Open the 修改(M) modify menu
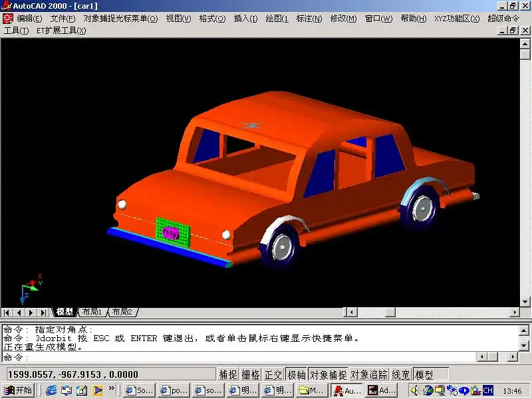Image resolution: width=532 pixels, height=399 pixels. point(343,19)
